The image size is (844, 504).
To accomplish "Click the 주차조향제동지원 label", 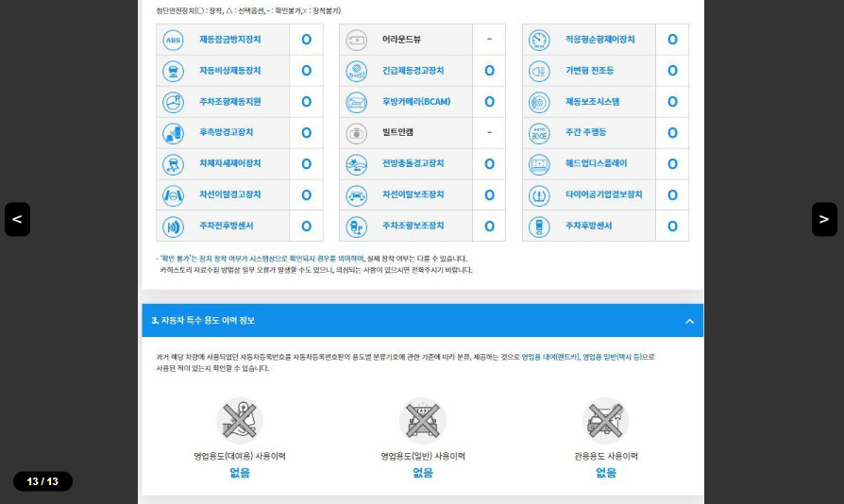I will tap(230, 102).
